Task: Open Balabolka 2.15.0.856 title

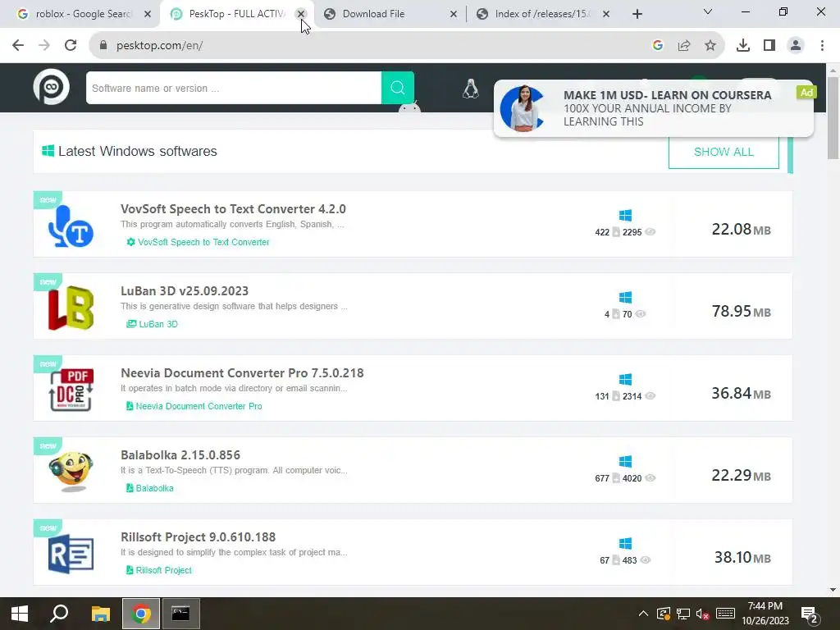Action: tap(180, 454)
